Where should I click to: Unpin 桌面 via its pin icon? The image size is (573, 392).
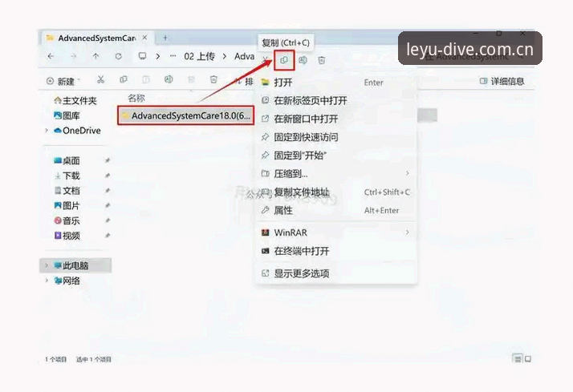coord(108,160)
